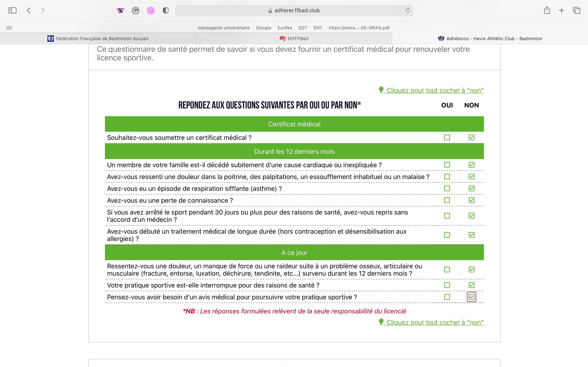Screen dimensions: 588x367
Task: Open the favorites grid icon
Action: pyautogui.click(x=9, y=28)
